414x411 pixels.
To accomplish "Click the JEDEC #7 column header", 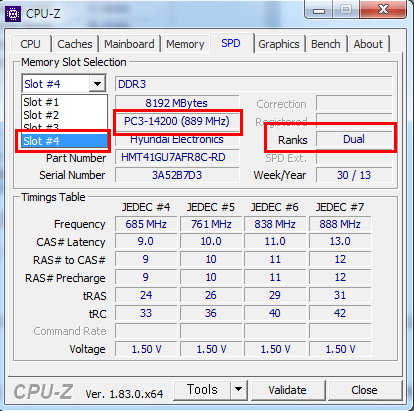I will pos(340,207).
